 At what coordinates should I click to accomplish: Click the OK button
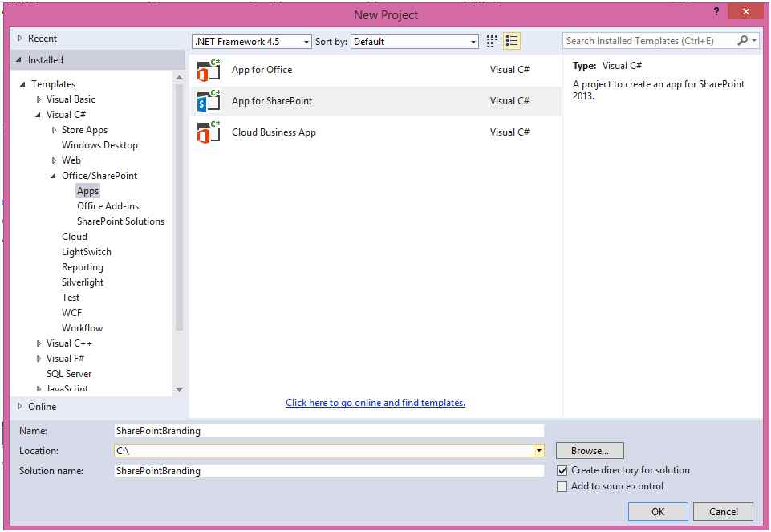click(x=658, y=511)
